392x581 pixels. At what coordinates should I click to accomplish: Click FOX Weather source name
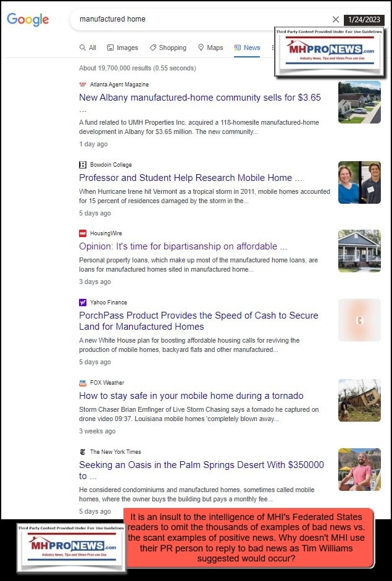pos(107,383)
